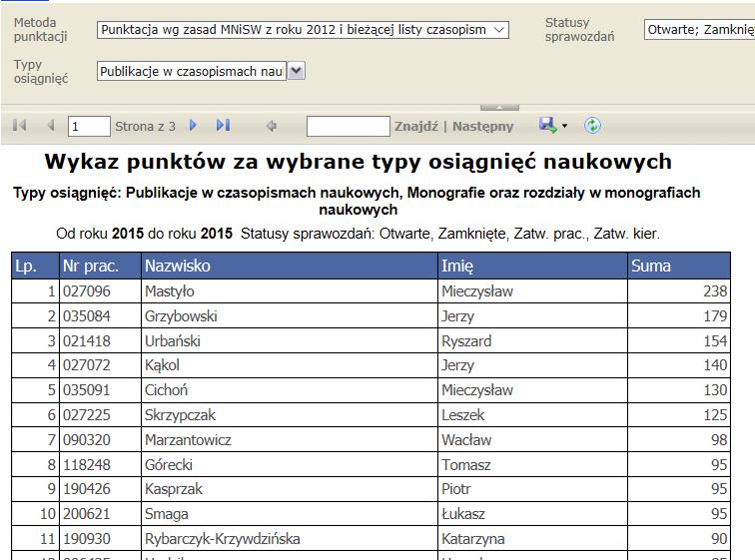Click the Suma column header

(679, 266)
